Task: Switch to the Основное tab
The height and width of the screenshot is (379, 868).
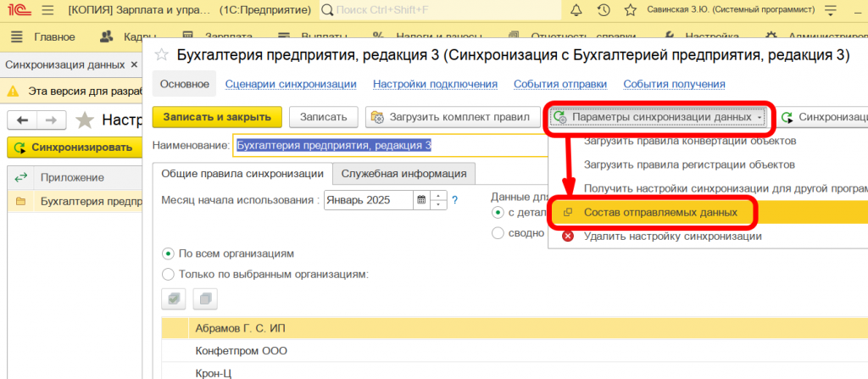Action: [x=185, y=84]
